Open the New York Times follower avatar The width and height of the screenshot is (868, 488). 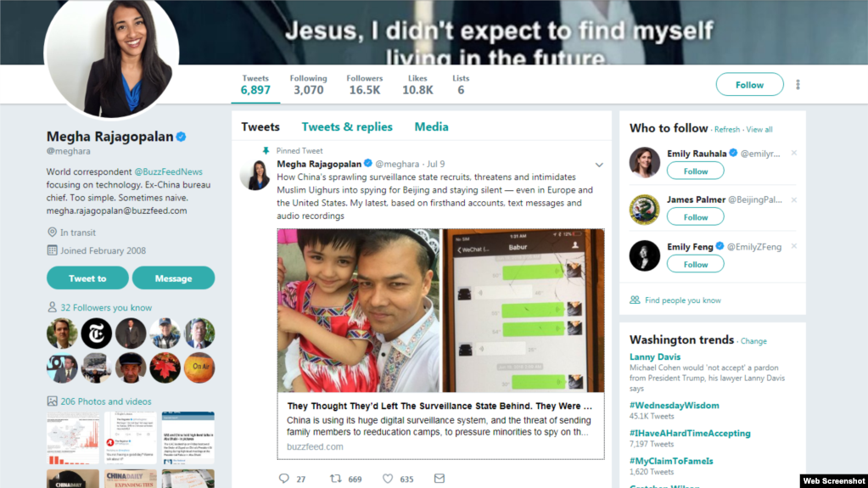point(97,334)
